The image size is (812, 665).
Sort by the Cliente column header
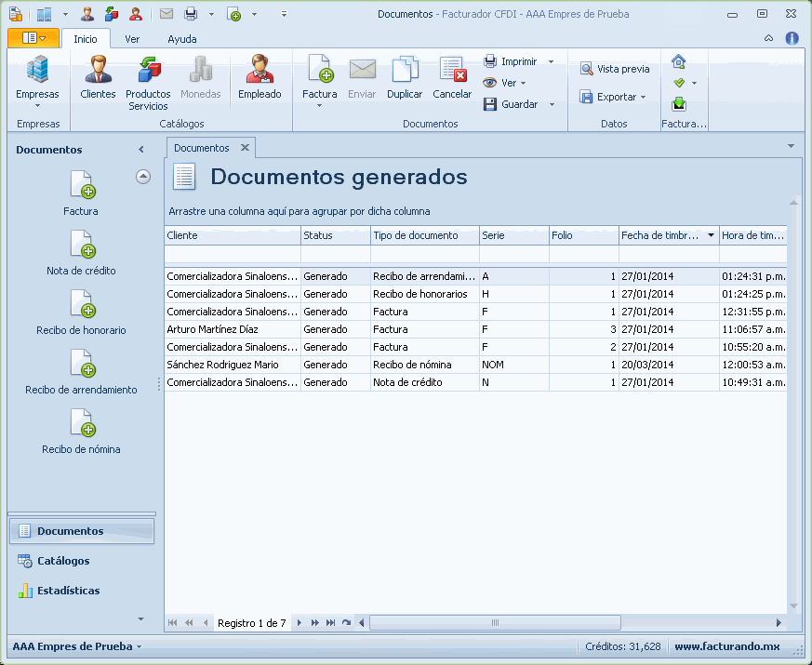click(x=232, y=235)
